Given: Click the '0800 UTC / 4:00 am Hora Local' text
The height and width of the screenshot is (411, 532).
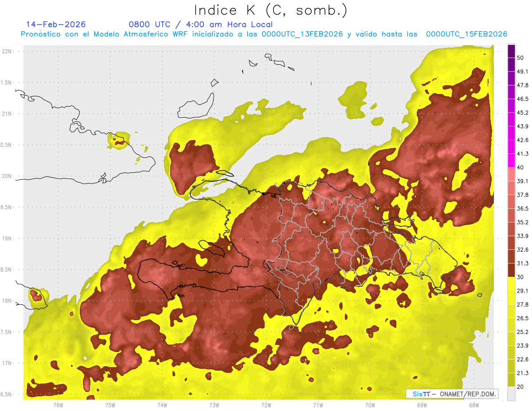Looking at the screenshot, I should (201, 24).
